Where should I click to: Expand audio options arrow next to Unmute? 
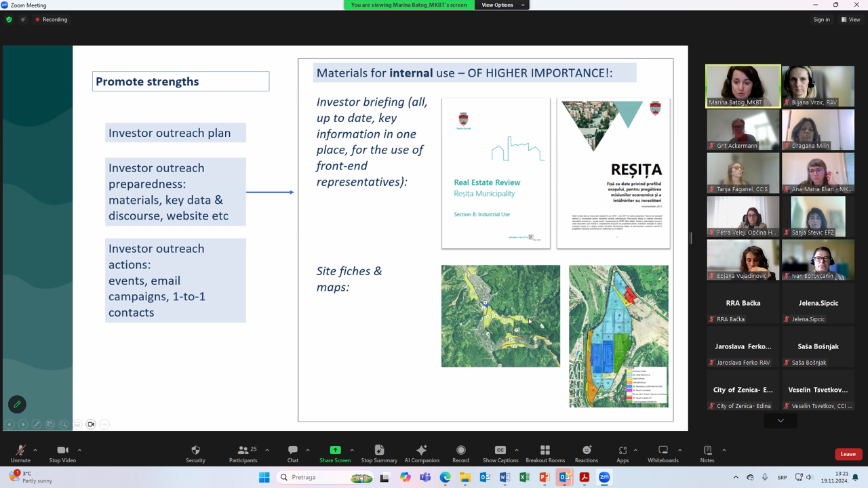click(x=35, y=450)
